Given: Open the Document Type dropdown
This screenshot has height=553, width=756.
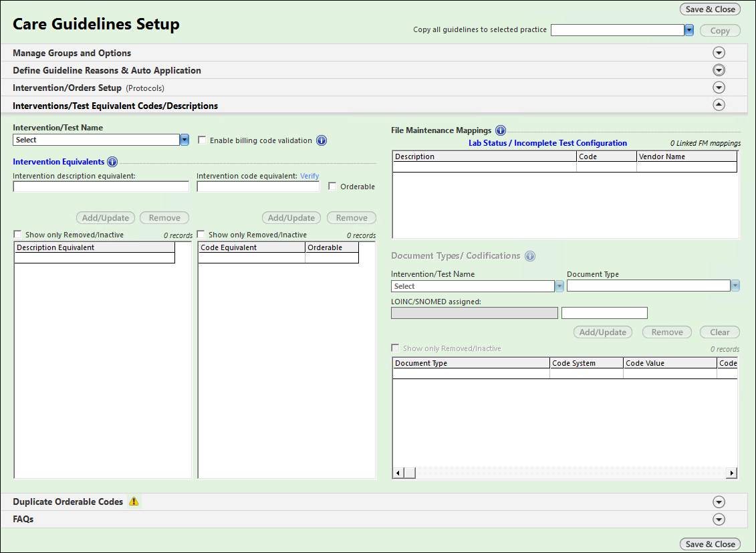Looking at the screenshot, I should click(x=735, y=286).
